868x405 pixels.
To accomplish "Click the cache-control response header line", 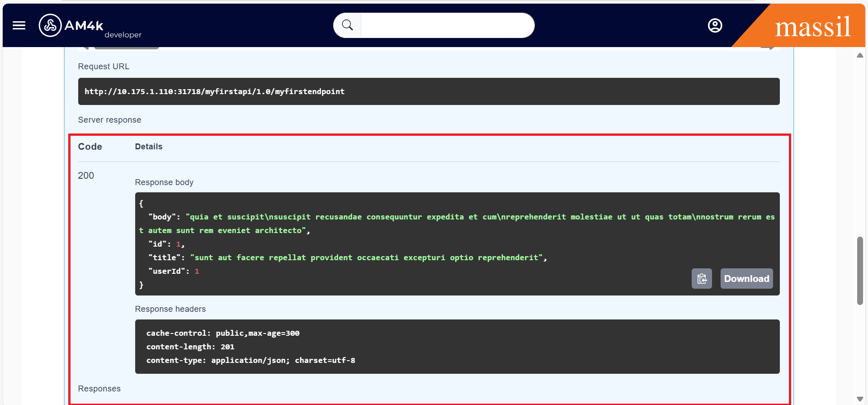I will [222, 333].
